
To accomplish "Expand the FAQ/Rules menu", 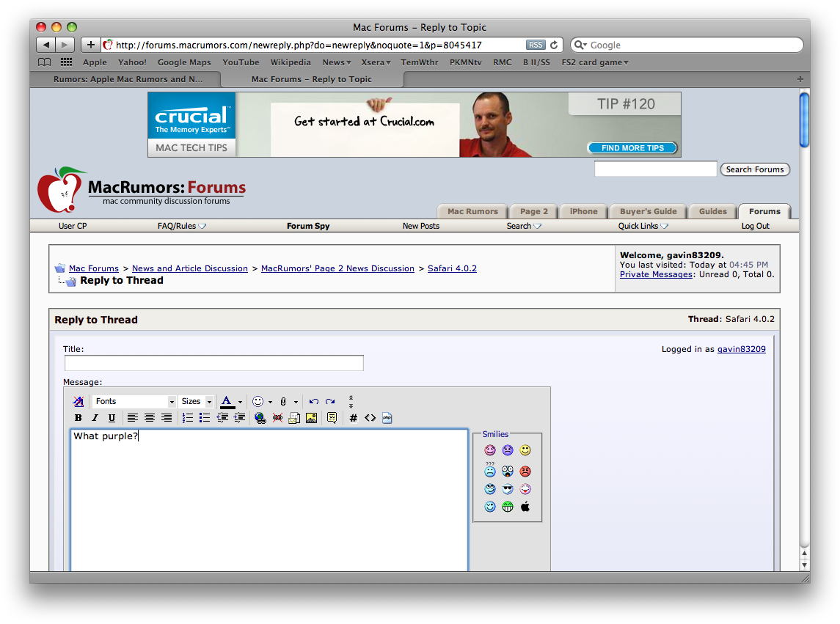I will point(182,226).
